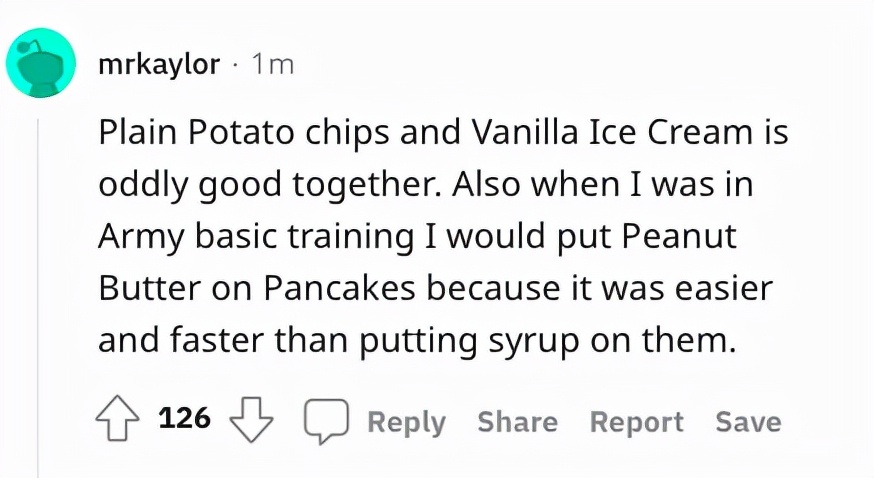Click the speech bubble reply icon
874x478 pixels.
pyautogui.click(x=326, y=422)
